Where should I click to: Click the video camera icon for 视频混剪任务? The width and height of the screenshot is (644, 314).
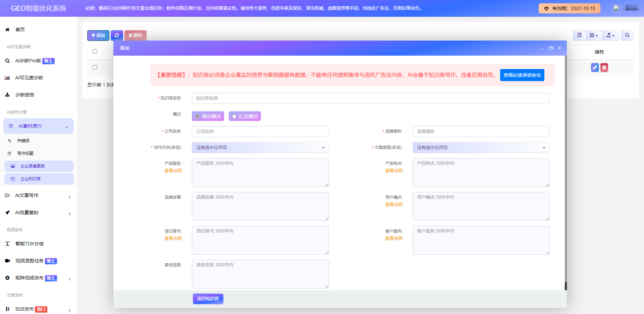7,261
